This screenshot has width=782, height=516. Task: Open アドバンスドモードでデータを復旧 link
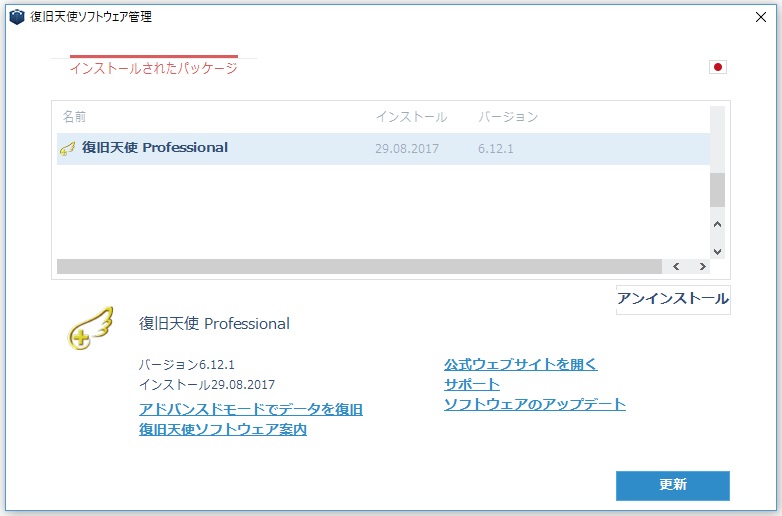251,409
